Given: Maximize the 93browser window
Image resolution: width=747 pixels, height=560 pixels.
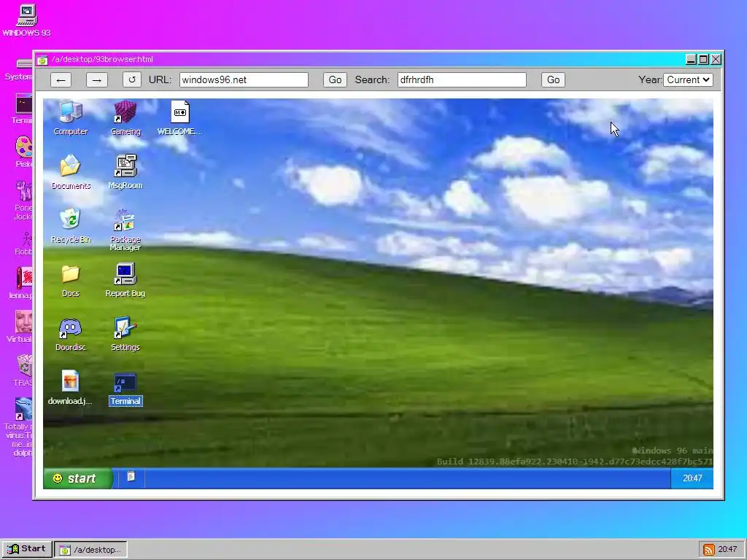Looking at the screenshot, I should point(704,60).
